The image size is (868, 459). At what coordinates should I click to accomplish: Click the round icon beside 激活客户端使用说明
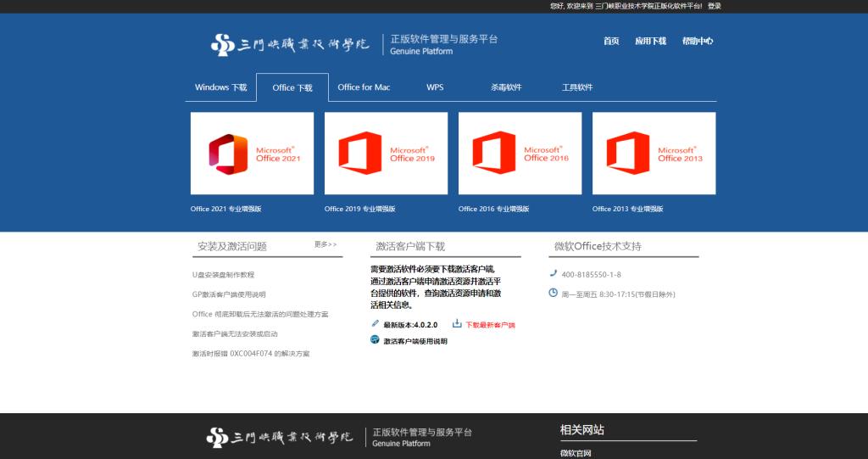[x=375, y=339]
